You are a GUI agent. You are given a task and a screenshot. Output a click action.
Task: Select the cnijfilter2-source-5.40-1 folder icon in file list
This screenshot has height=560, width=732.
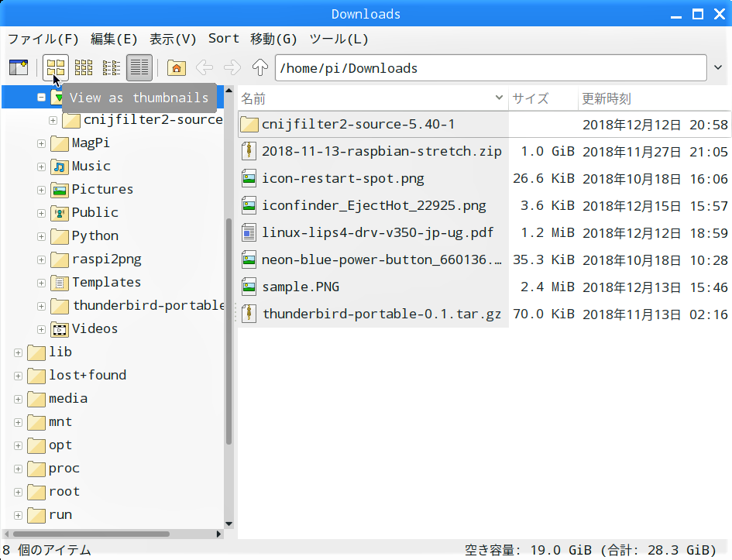pos(249,124)
